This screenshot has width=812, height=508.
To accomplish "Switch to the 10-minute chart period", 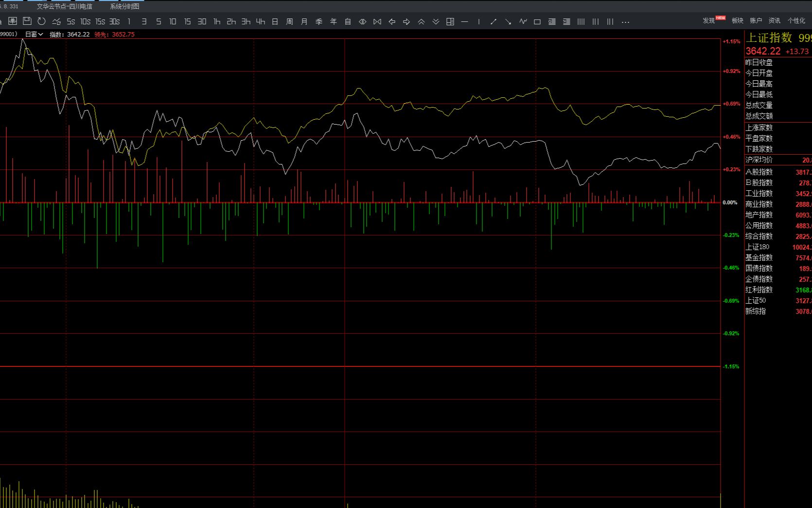I will pos(173,21).
